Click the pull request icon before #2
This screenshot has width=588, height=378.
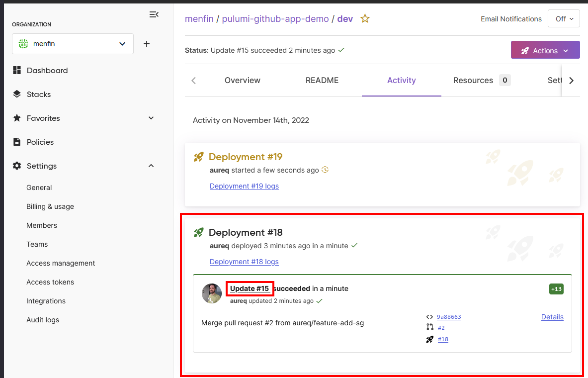(429, 327)
